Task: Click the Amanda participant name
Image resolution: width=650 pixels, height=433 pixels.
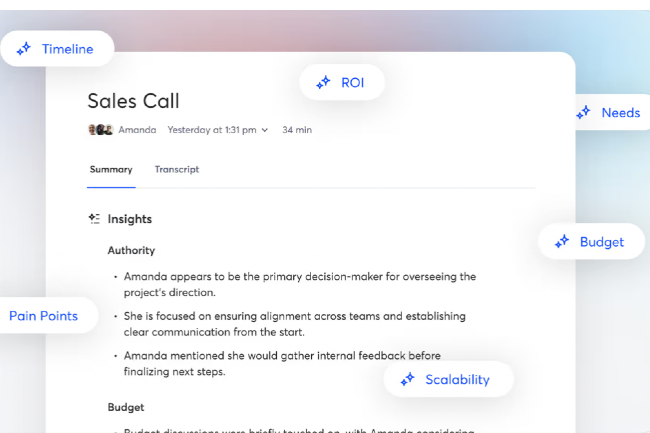Action: [137, 130]
